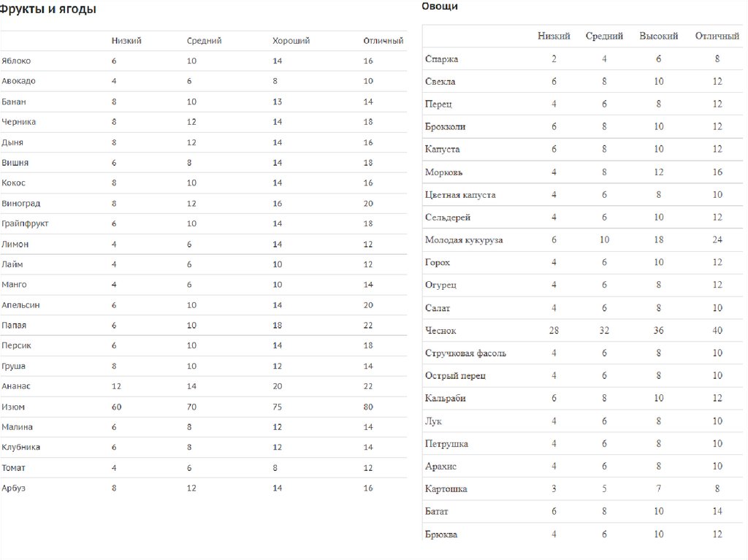This screenshot has height=560, width=748.
Task: Click the value 24 in Молодая кукуруза row
Action: [717, 240]
